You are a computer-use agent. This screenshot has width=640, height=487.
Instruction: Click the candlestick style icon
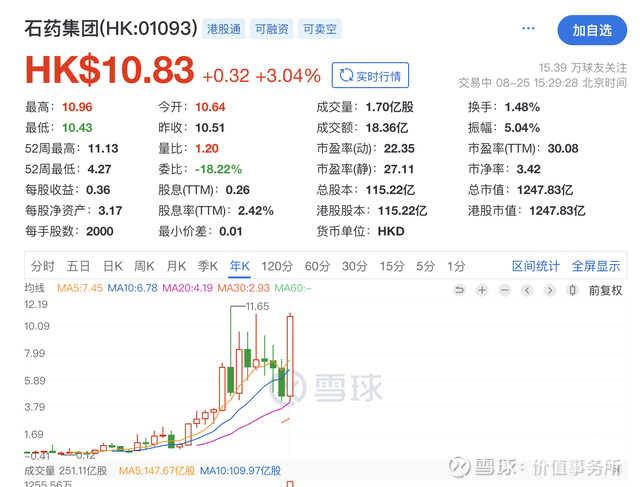click(x=573, y=290)
